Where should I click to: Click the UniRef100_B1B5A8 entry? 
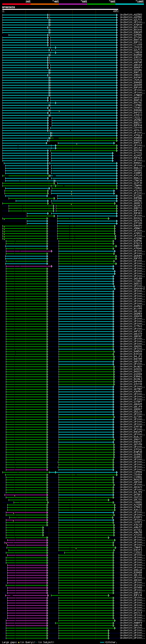(131, 55)
